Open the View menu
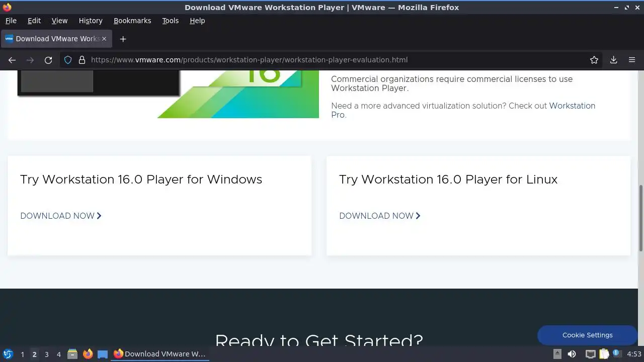This screenshot has width=644, height=362. pyautogui.click(x=59, y=21)
